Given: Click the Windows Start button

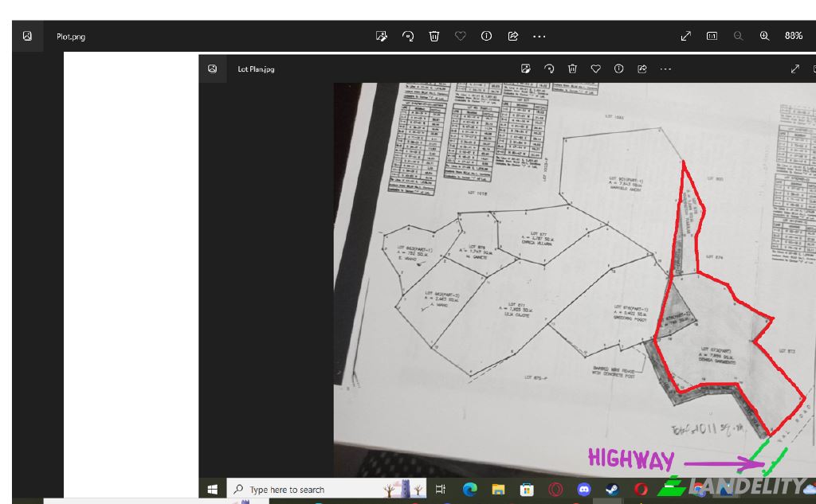Looking at the screenshot, I should coord(213,489).
